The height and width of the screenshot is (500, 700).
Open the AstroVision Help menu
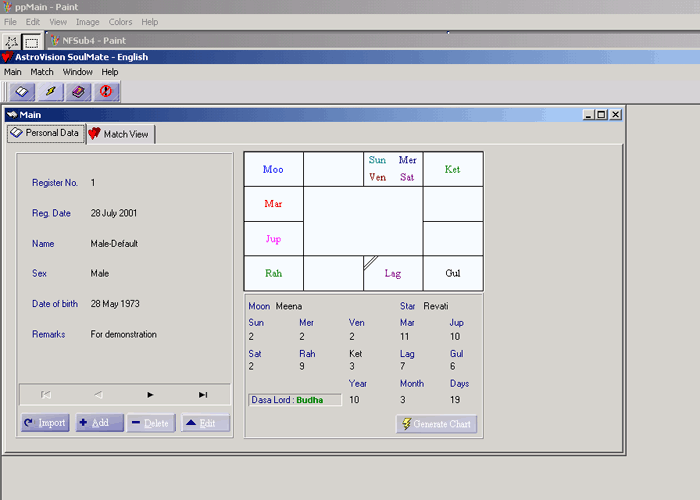pos(110,72)
